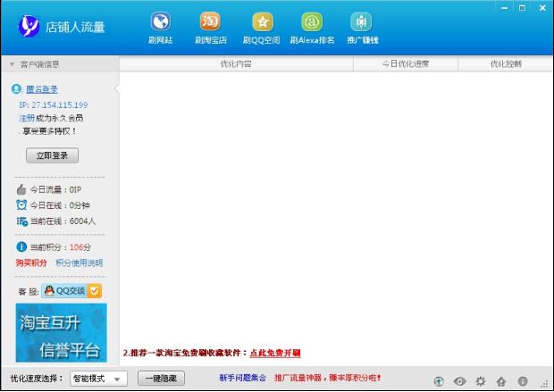Open the 刷网站 website traffic tool

pos(160,27)
